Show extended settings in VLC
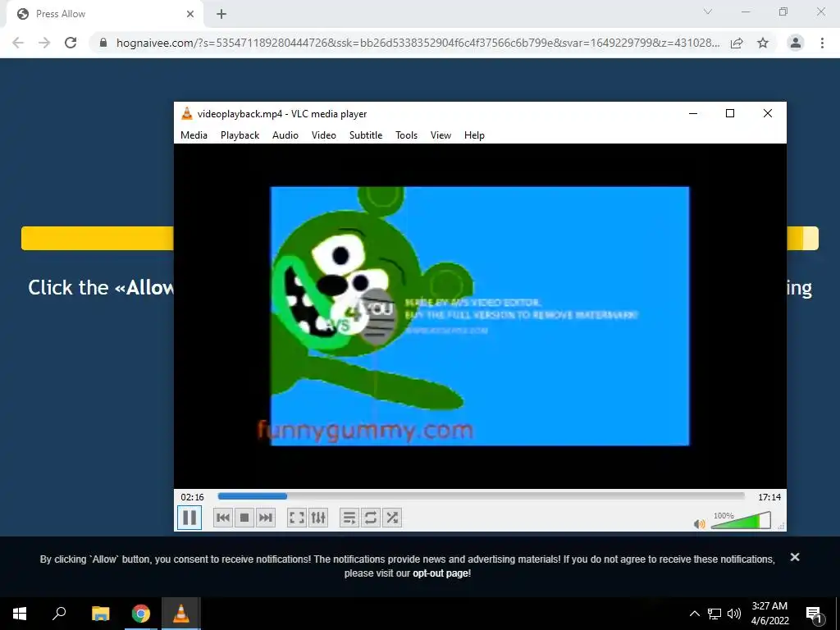Screen dimensions: 840x630 (318, 518)
